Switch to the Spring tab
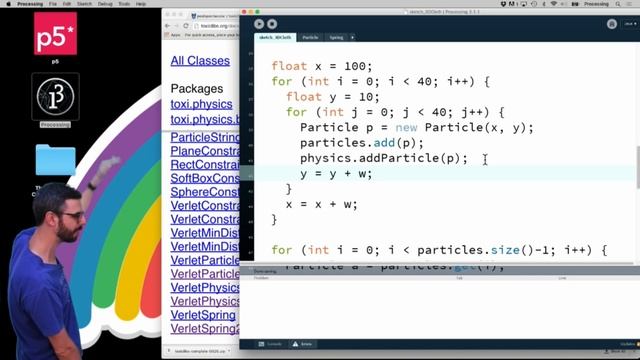The image size is (640, 360). pos(336,38)
